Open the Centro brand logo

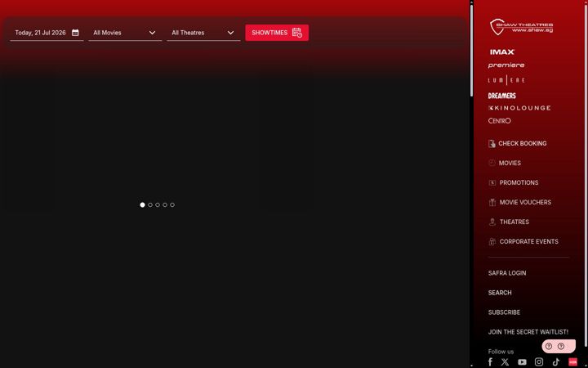(x=500, y=120)
